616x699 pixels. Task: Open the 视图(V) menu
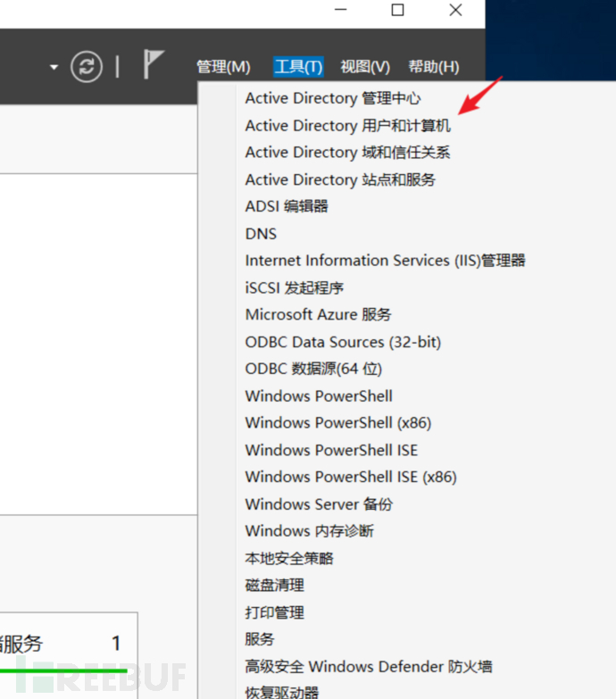365,67
